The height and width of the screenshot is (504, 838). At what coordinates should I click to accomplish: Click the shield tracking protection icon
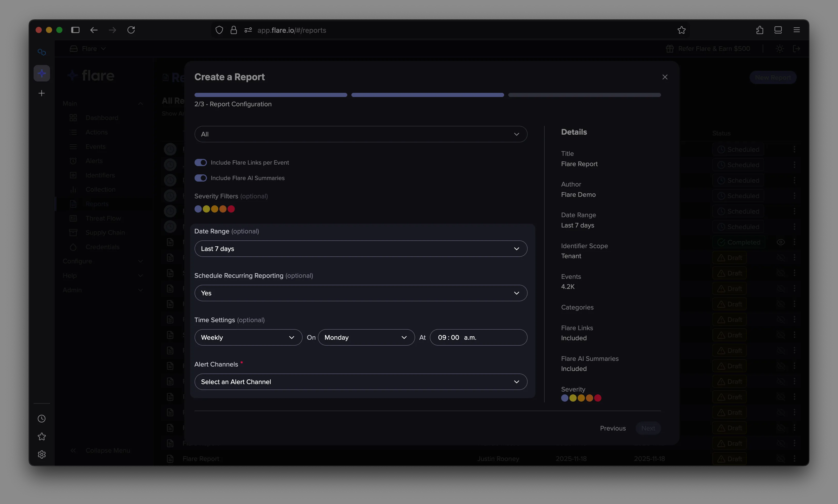219,30
